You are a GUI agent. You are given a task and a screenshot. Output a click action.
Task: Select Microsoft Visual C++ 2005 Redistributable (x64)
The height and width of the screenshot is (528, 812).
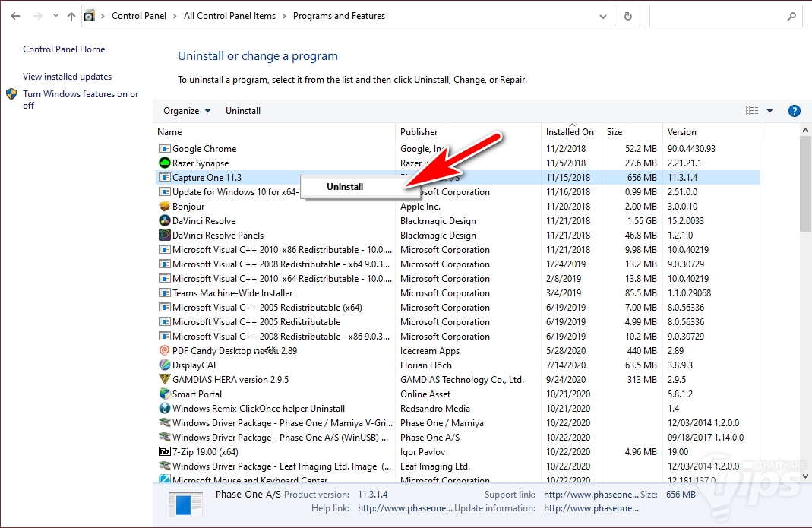[267, 308]
